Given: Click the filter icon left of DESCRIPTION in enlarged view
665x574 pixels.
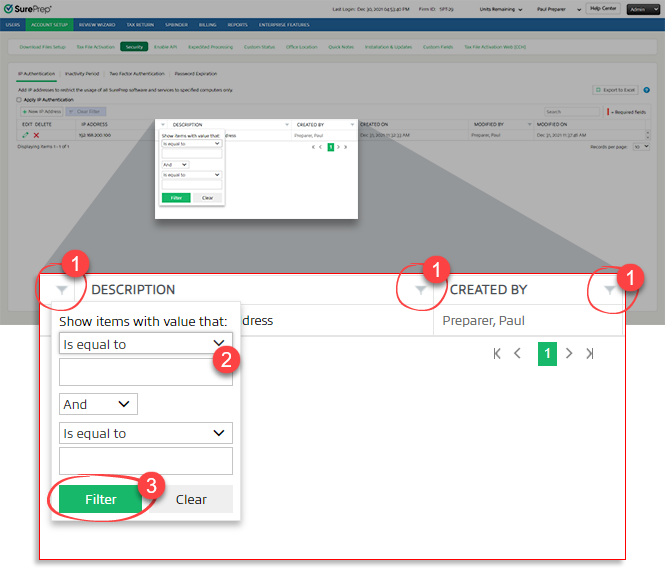Looking at the screenshot, I should coord(63,290).
